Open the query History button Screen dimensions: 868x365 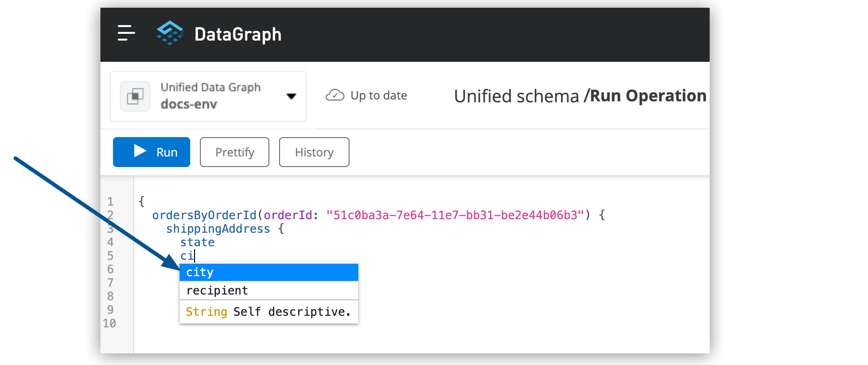(x=314, y=152)
